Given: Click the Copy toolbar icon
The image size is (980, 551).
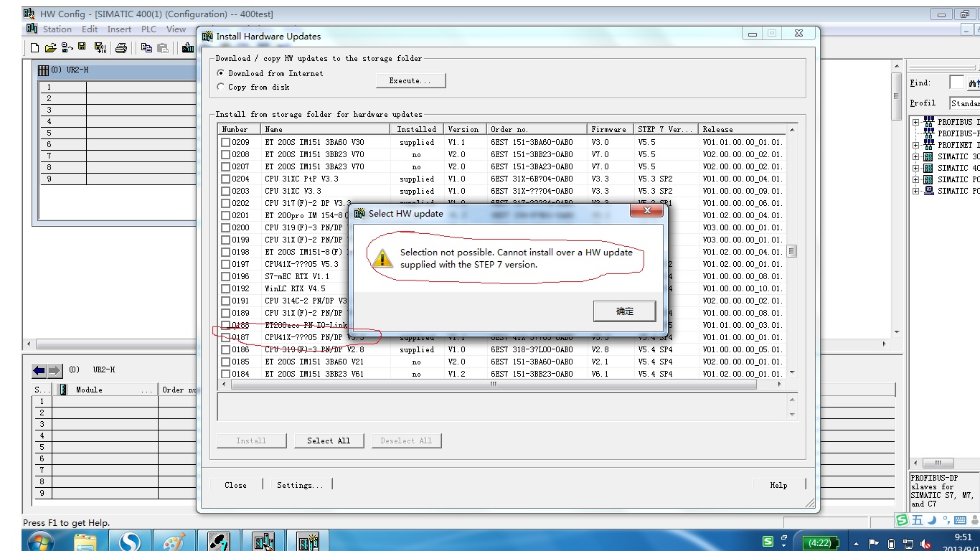Looking at the screenshot, I should (x=147, y=48).
